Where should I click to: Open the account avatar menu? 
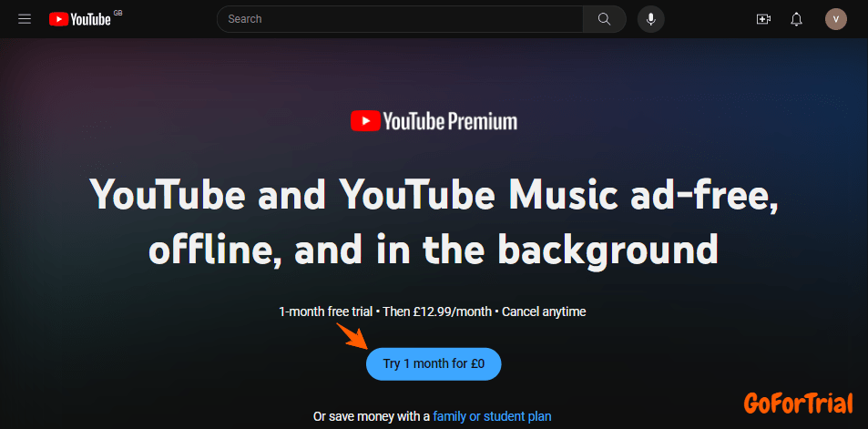coord(836,19)
